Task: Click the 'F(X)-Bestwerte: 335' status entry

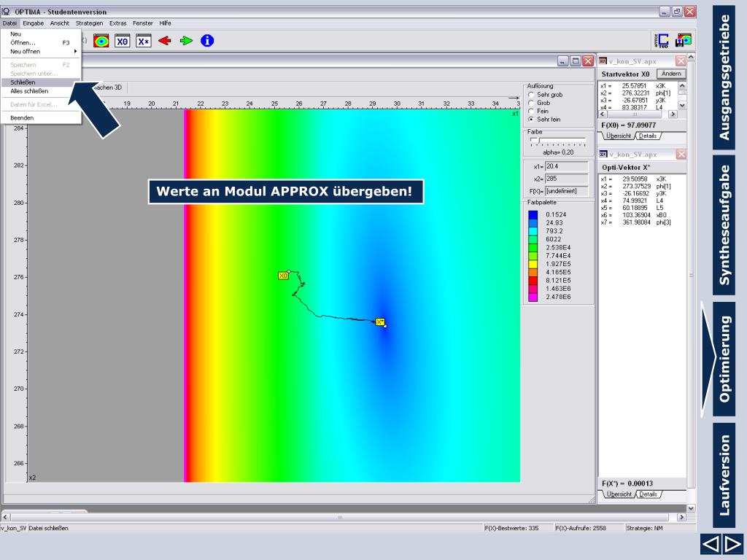Action: 511,528
